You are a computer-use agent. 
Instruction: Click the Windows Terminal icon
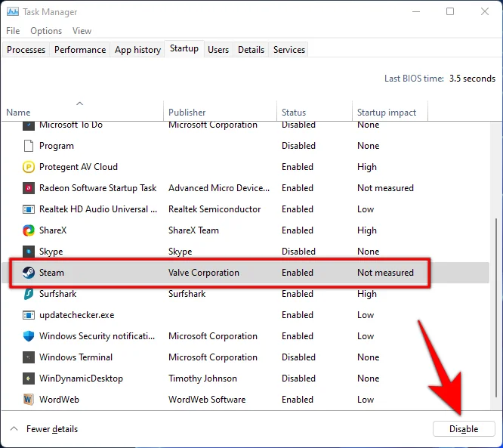coord(29,357)
